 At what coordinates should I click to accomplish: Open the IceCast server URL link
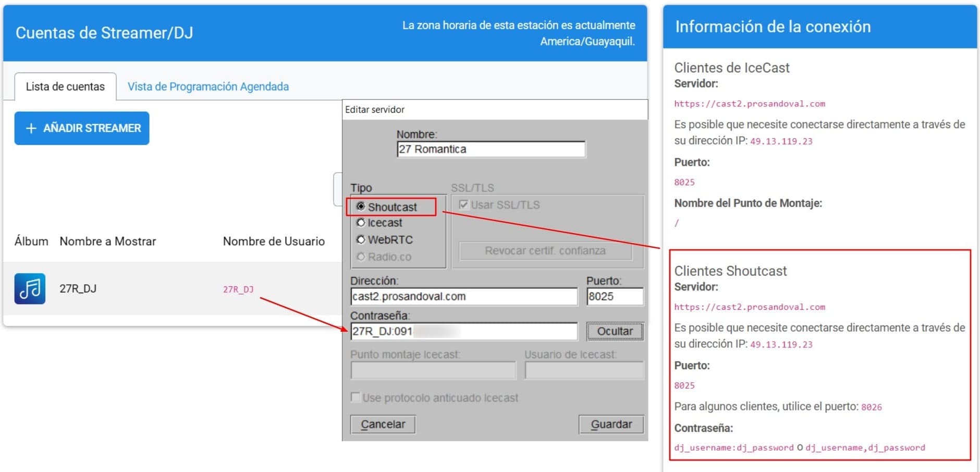tap(749, 104)
